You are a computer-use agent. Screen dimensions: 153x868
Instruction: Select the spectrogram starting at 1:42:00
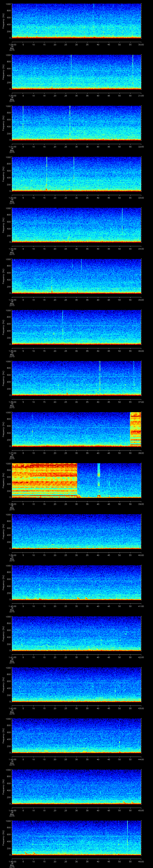point(76,685)
